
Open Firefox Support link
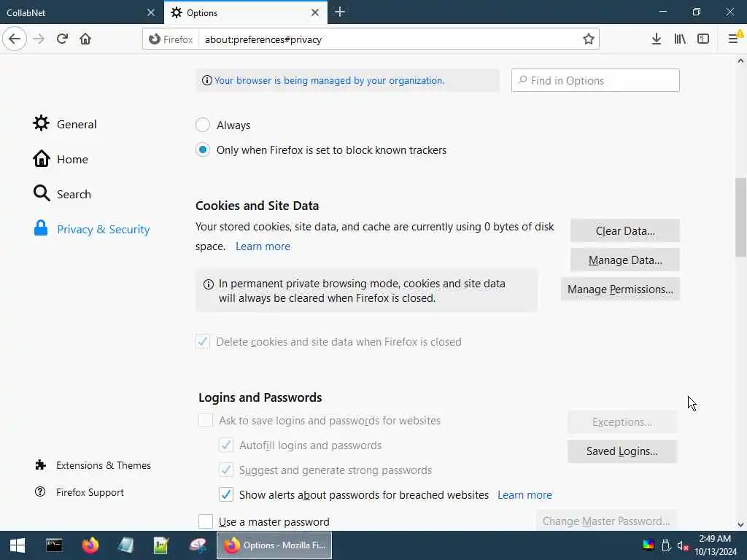point(79,492)
